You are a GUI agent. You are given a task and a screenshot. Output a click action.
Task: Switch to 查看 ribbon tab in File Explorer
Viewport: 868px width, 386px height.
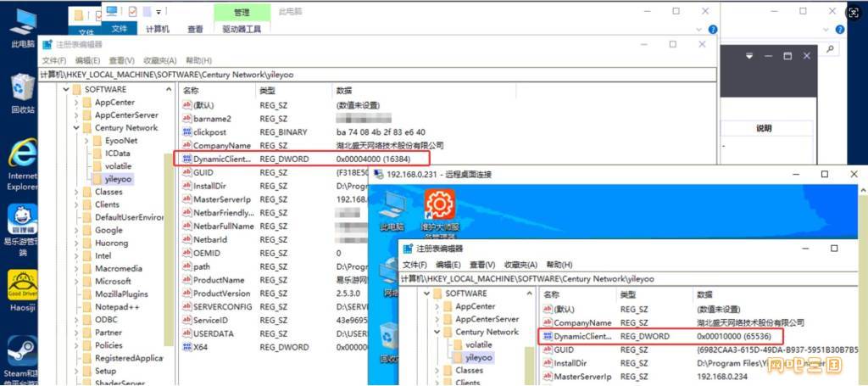pos(195,30)
